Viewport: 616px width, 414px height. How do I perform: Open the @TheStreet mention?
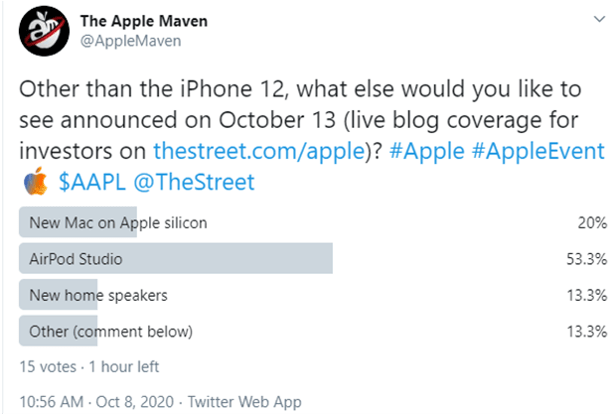click(x=194, y=182)
